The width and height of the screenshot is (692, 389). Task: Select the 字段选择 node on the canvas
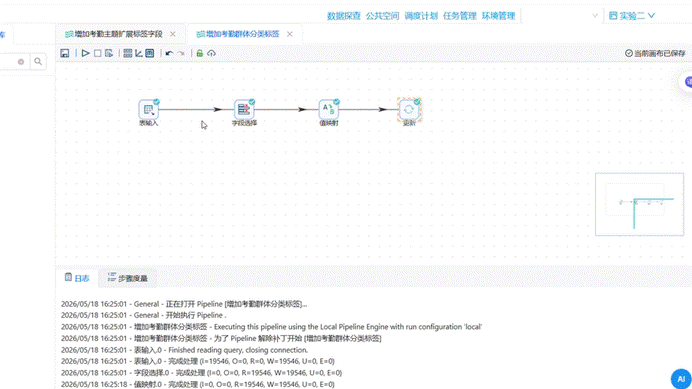tap(244, 110)
